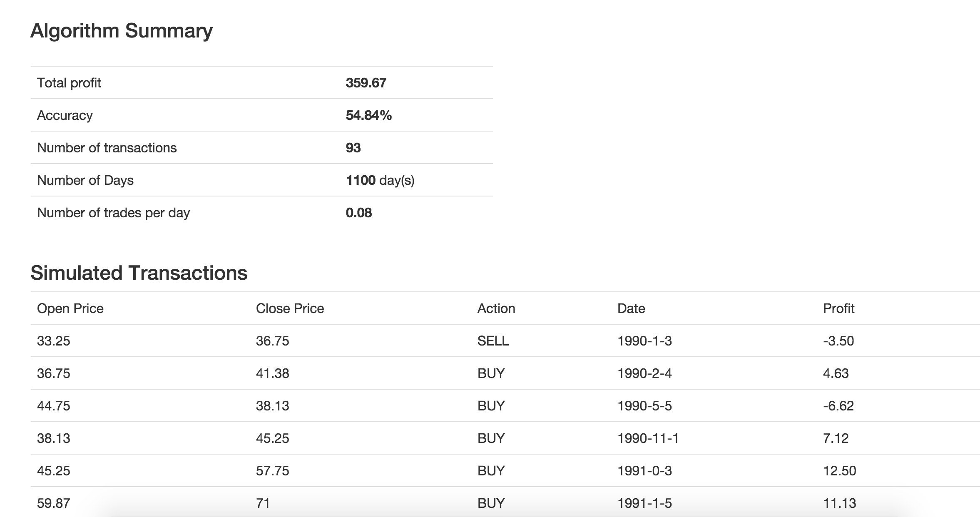This screenshot has width=980, height=517.
Task: Click the Algorithm Summary heading
Action: coord(121,31)
